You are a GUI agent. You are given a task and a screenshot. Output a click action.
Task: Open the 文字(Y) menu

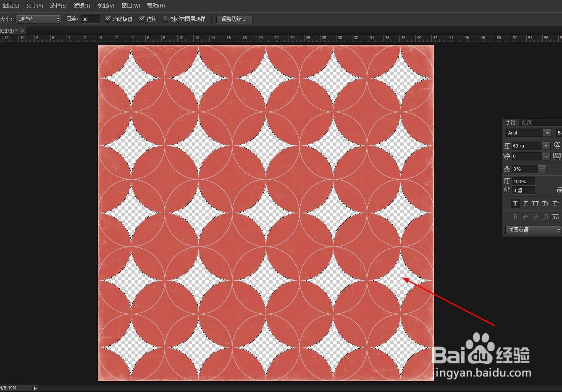tap(34, 5)
